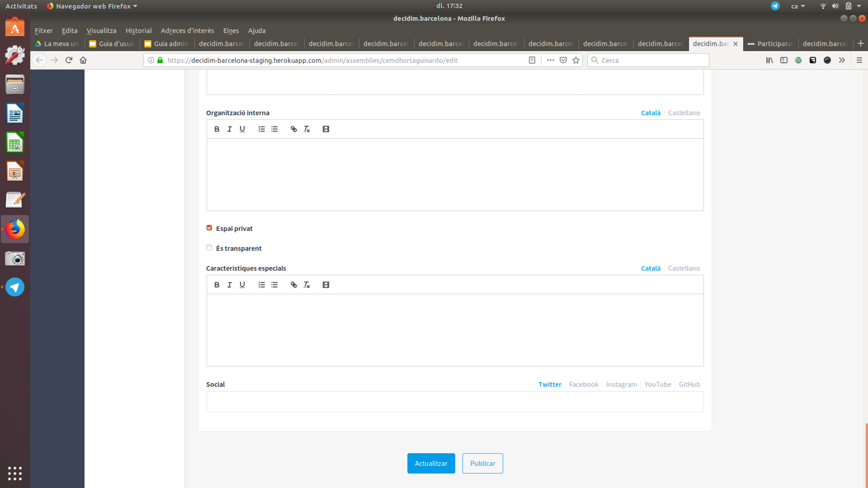
Task: Insert a bullet list in Característiques especials
Action: pyautogui.click(x=274, y=285)
